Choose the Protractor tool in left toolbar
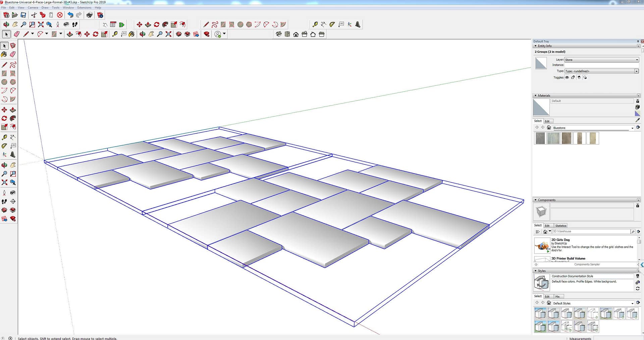Image resolution: width=644 pixels, height=340 pixels. 4,146
